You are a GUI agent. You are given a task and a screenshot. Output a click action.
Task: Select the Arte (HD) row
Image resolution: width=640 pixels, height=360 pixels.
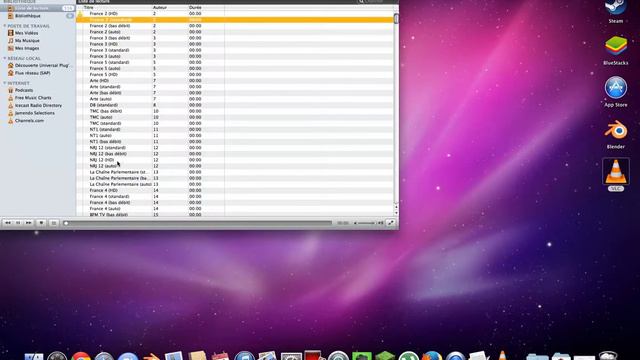point(235,81)
